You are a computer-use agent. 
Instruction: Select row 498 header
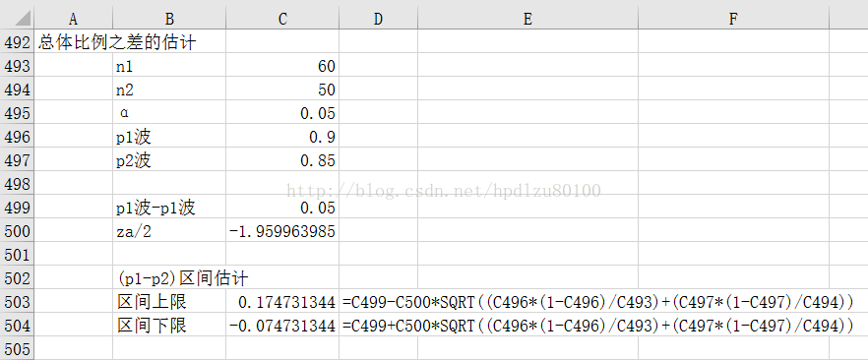pos(17,184)
